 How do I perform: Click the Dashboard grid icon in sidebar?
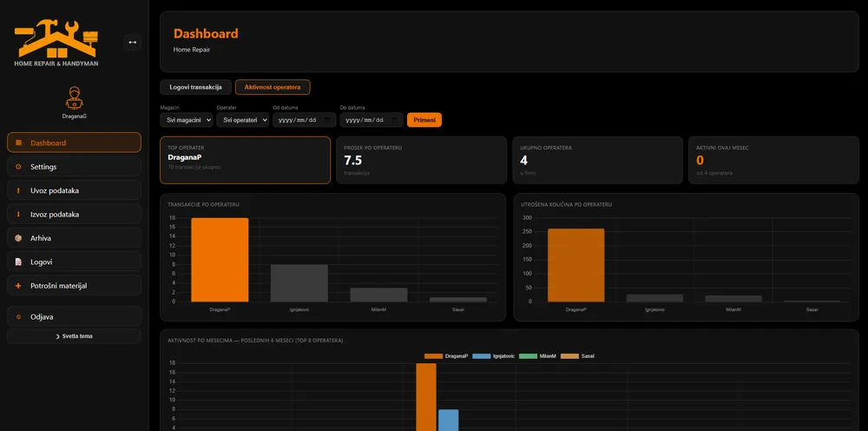(18, 143)
